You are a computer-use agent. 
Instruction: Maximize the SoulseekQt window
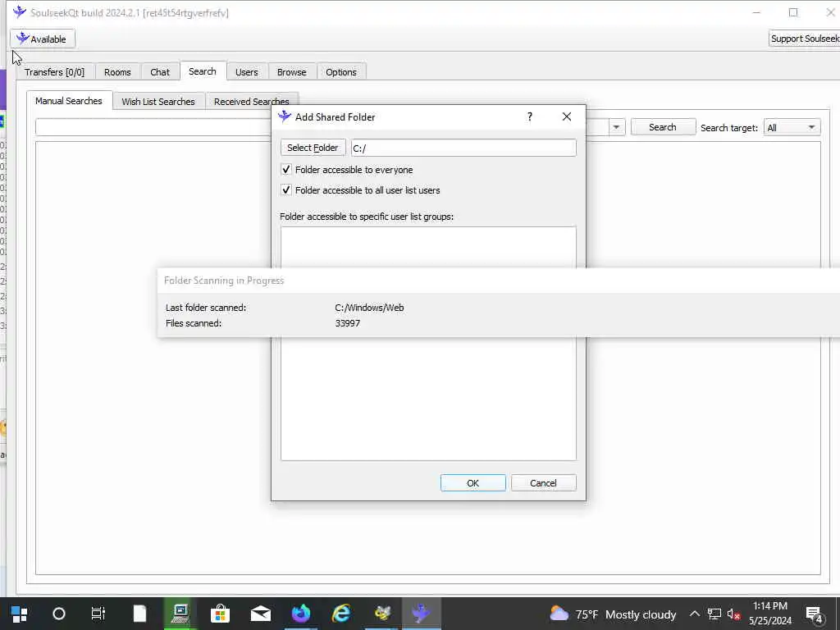pyautogui.click(x=793, y=12)
